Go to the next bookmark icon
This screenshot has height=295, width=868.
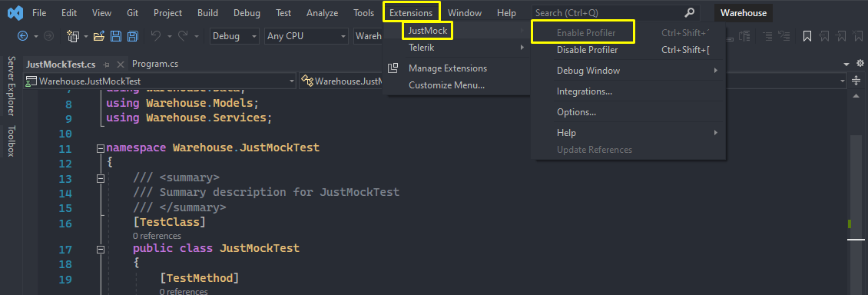point(841,36)
